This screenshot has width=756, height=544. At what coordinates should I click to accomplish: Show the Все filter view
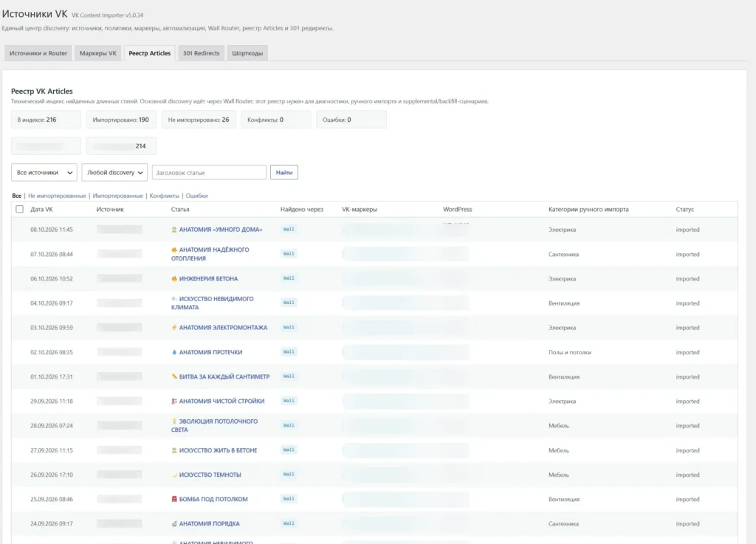(17, 196)
